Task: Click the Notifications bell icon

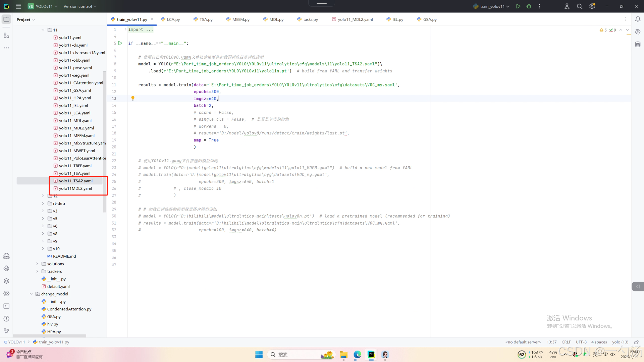Action: (638, 19)
